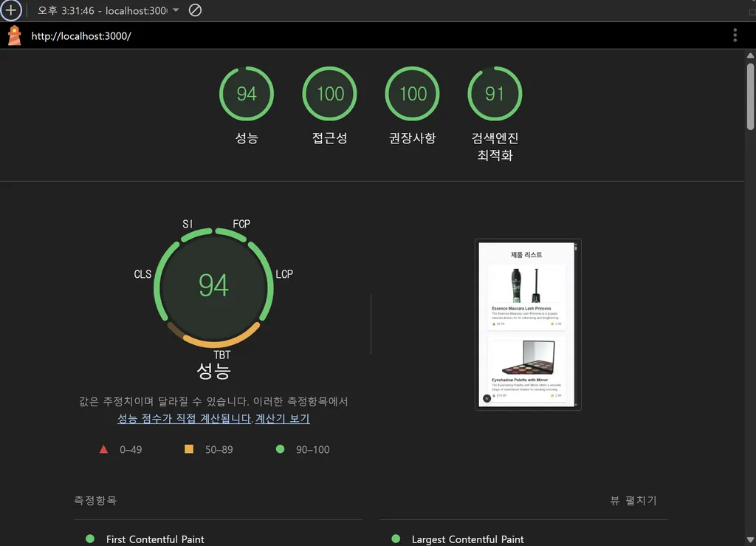Screen dimensions: 756x546
Task: Click the new report plus icon
Action: coord(10,10)
